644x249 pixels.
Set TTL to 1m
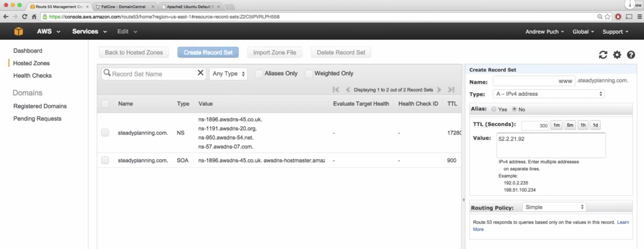556,125
